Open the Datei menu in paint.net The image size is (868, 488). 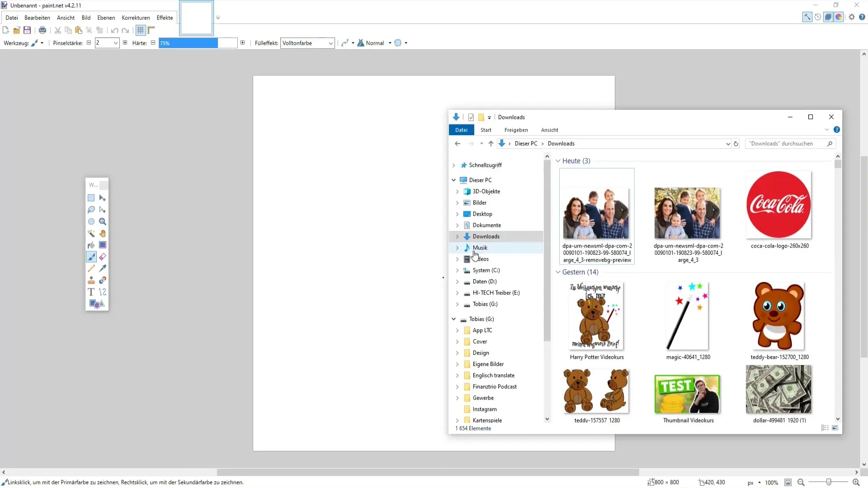point(12,18)
